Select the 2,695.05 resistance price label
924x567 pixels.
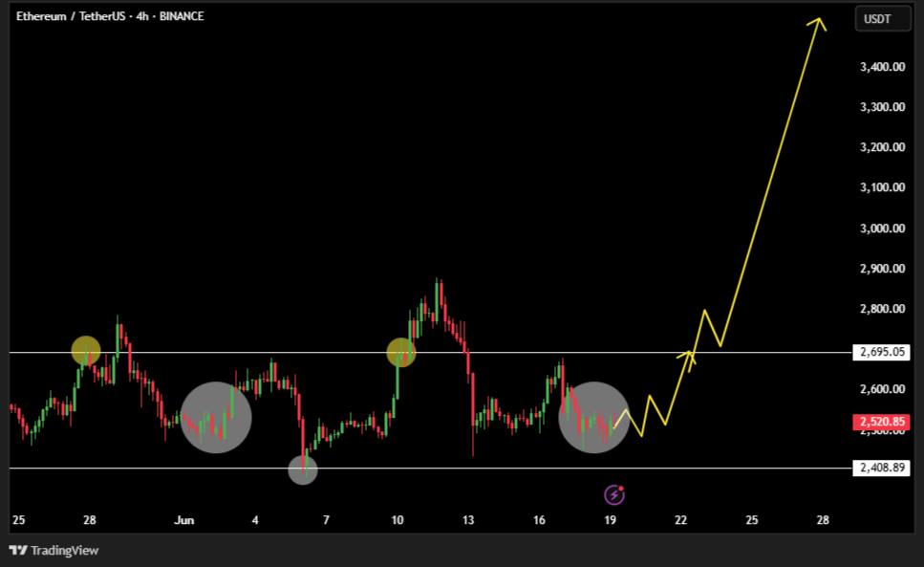pyautogui.click(x=882, y=352)
